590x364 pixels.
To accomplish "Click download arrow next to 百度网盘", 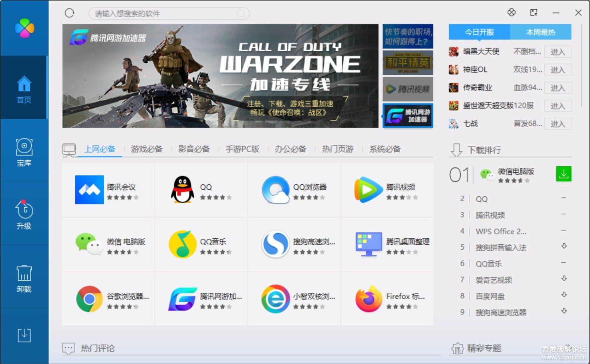I will point(564,295).
